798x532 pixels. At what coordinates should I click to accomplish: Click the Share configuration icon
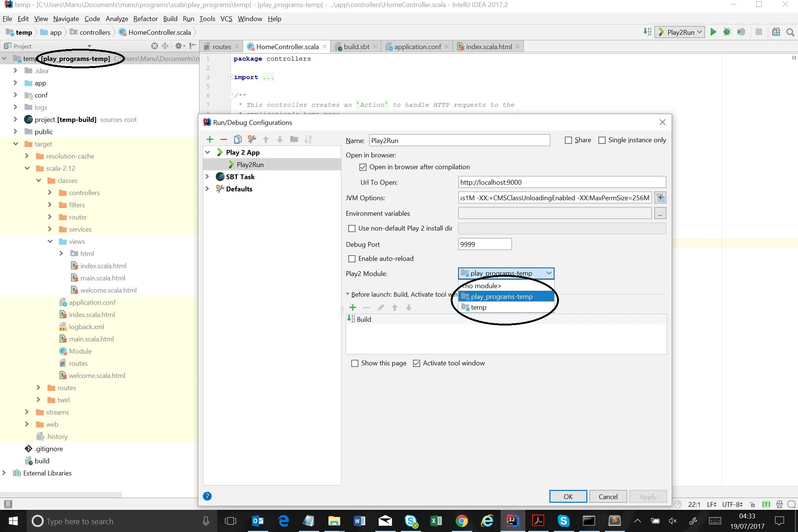click(567, 140)
